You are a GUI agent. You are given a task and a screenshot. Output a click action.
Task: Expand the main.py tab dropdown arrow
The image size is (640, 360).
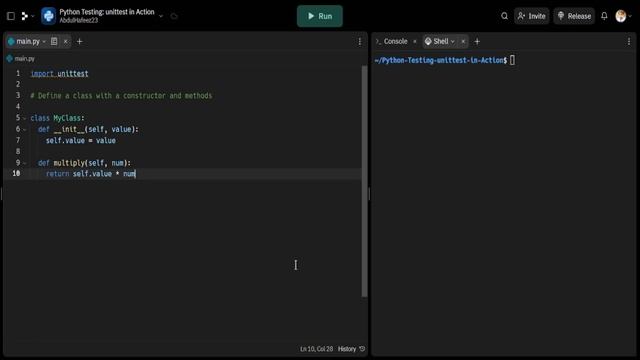pos(44,42)
